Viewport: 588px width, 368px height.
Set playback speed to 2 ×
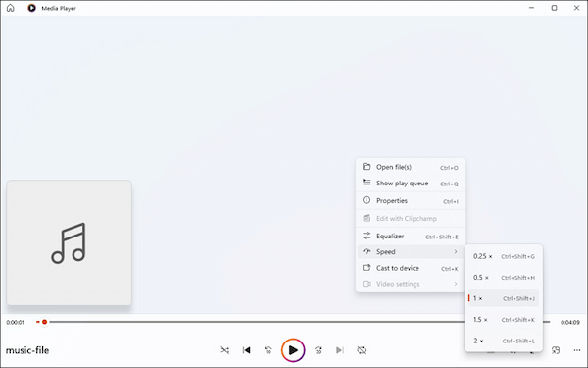click(504, 341)
